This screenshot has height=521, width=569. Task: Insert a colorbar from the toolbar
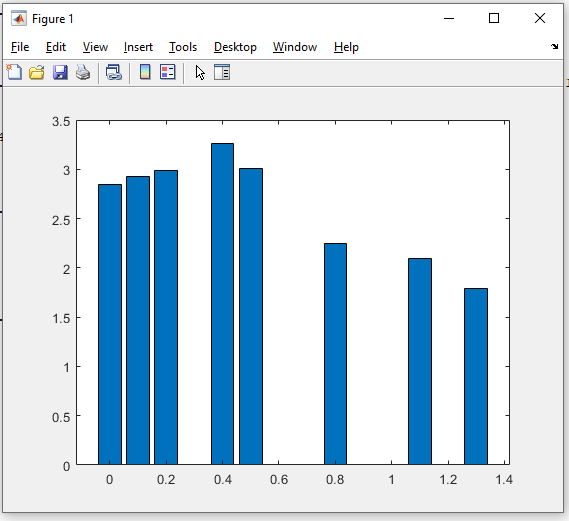click(145, 72)
